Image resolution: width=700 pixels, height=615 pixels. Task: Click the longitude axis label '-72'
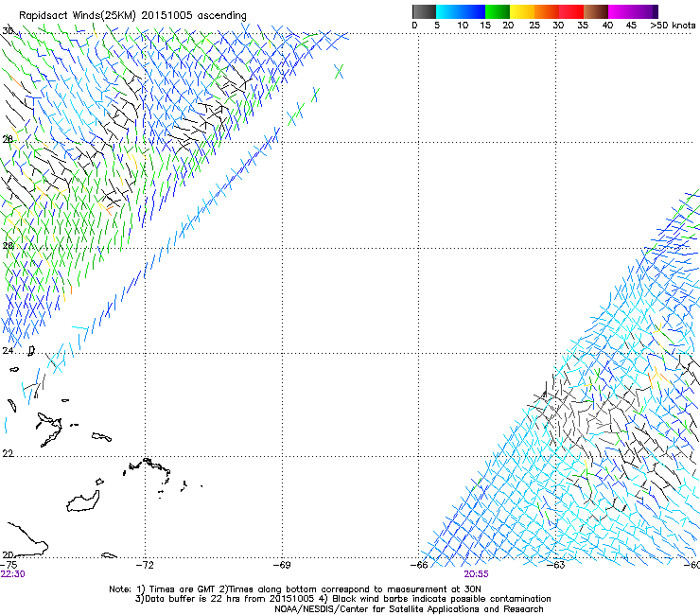click(x=145, y=565)
